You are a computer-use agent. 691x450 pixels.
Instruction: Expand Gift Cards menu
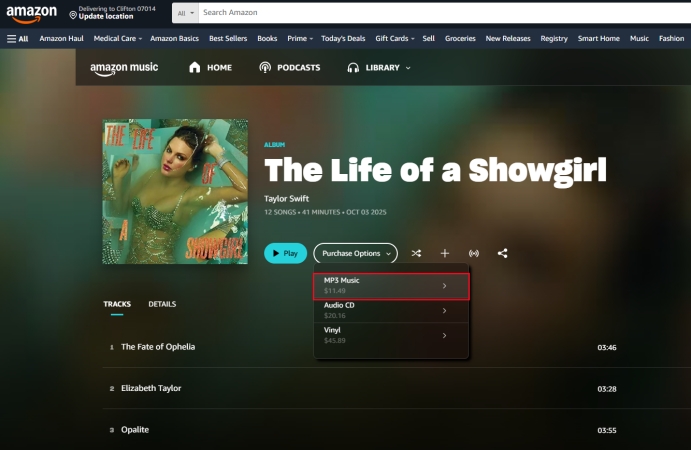[x=395, y=39]
